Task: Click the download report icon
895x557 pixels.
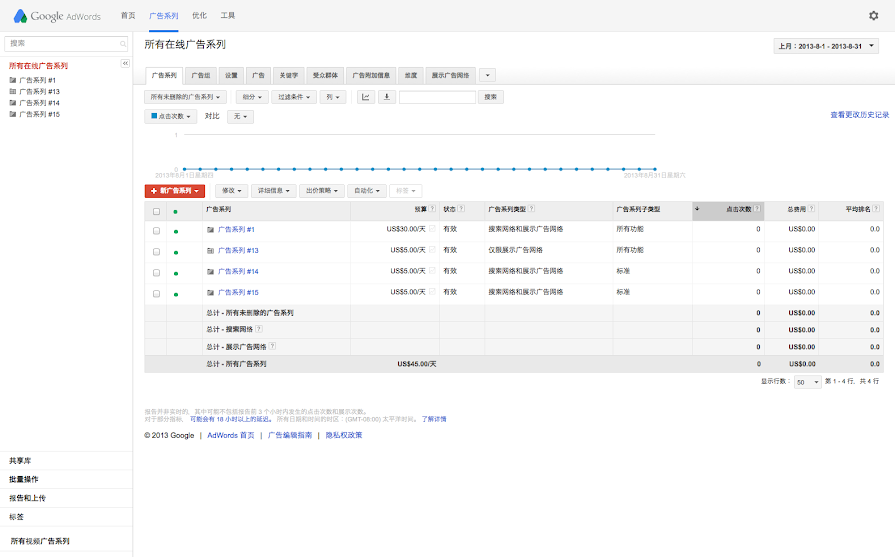Action: pos(387,97)
